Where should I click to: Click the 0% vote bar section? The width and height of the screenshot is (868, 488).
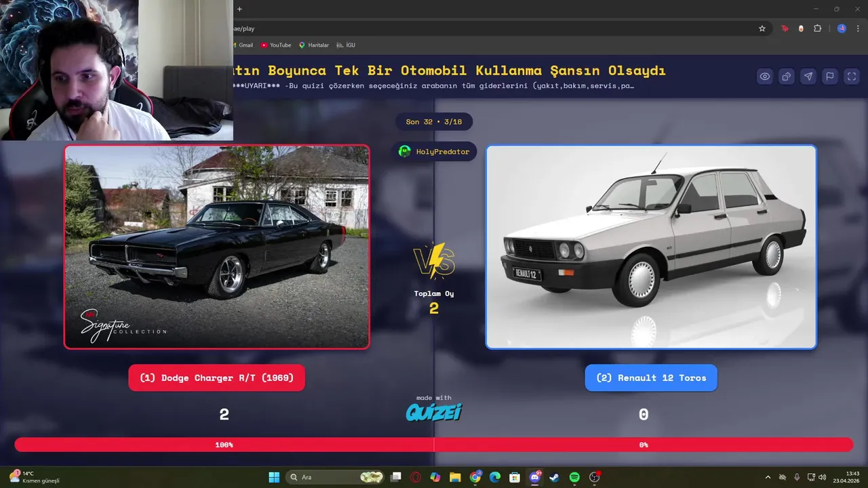click(644, 445)
